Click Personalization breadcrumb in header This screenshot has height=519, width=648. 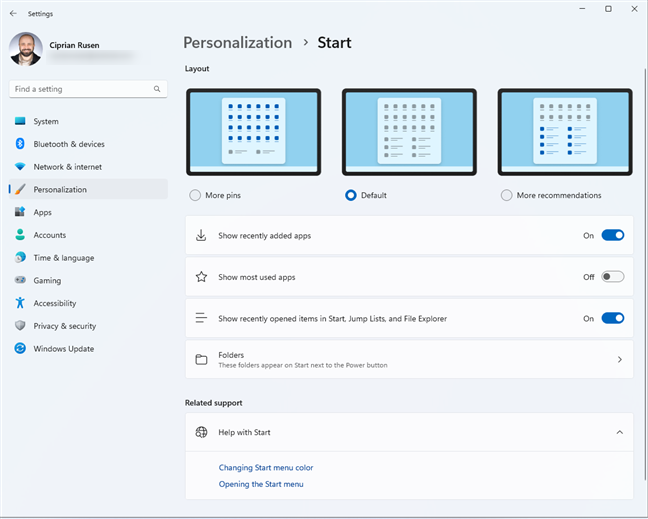(x=238, y=43)
